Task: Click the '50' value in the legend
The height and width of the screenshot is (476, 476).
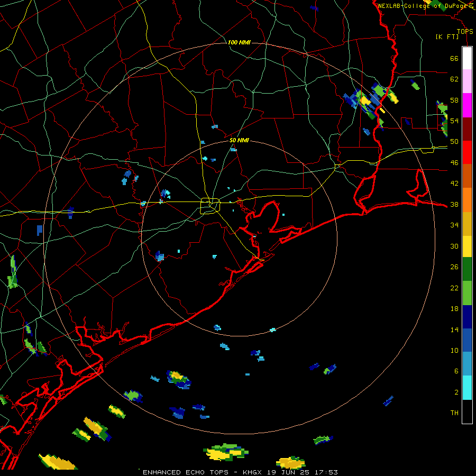Action: tap(454, 141)
